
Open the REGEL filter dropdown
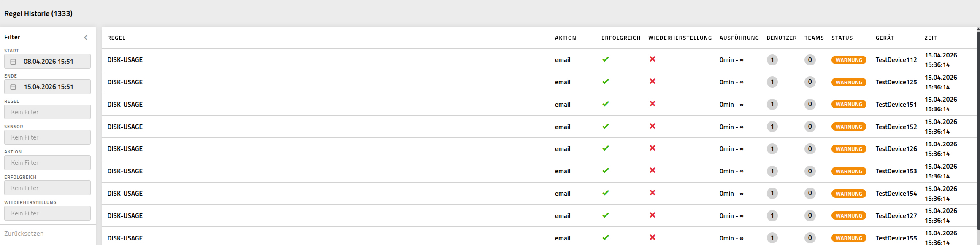[x=47, y=112]
